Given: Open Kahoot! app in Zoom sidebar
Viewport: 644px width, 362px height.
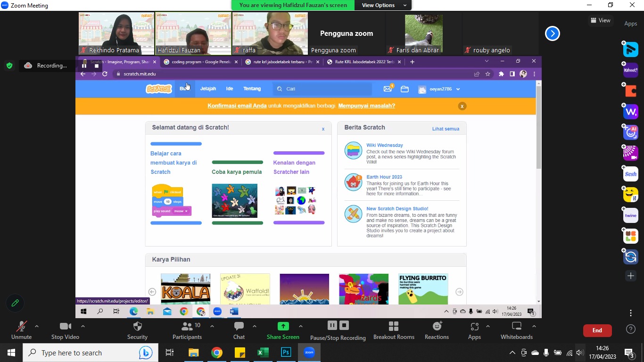Looking at the screenshot, I should coord(630,70).
